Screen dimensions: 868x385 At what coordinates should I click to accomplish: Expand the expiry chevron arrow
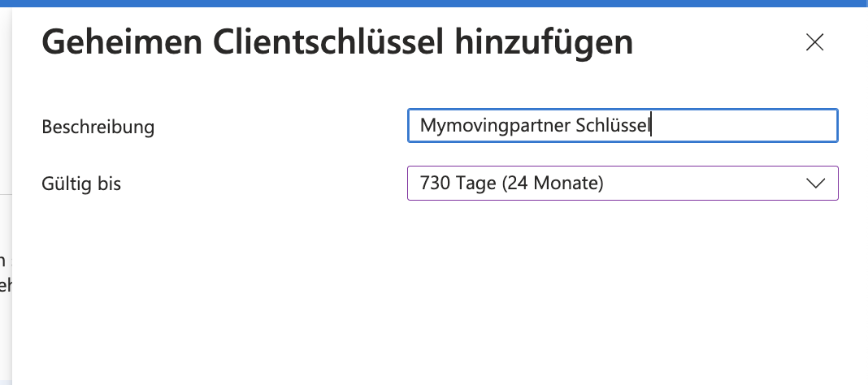pyautogui.click(x=815, y=183)
